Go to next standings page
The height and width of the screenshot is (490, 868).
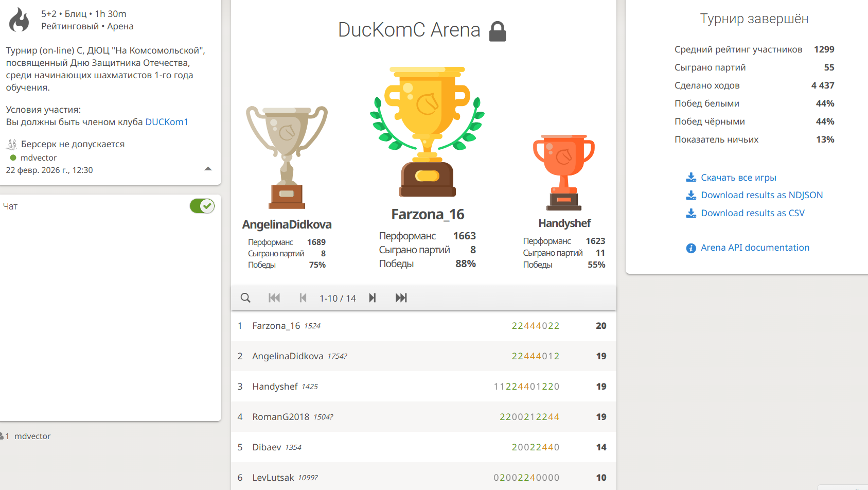373,298
